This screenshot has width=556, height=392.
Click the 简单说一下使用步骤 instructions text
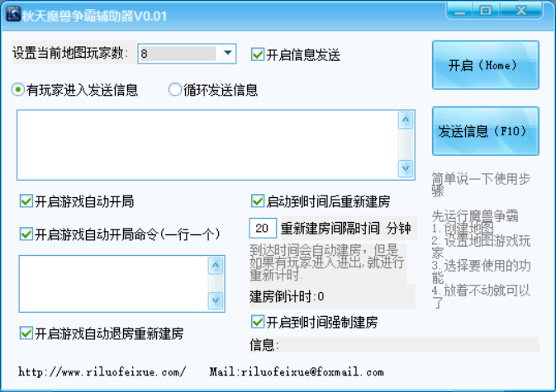(x=481, y=185)
